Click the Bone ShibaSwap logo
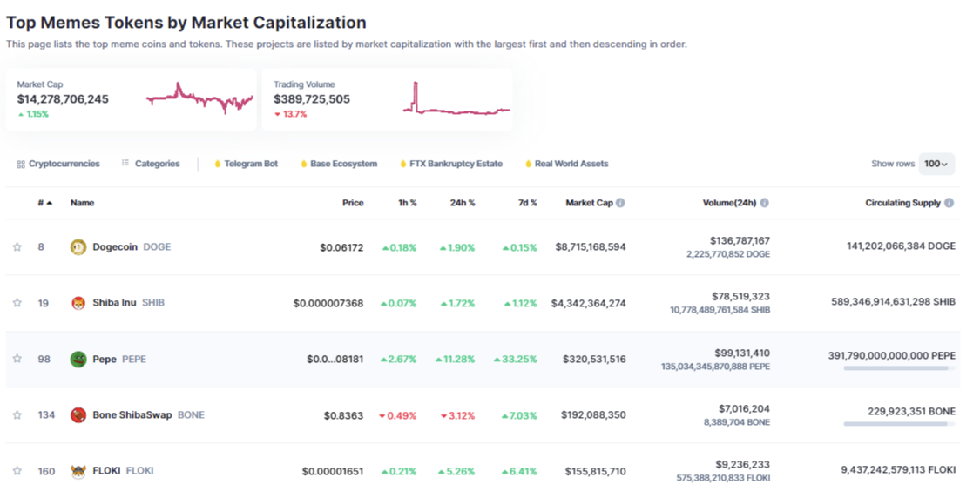 coord(78,415)
